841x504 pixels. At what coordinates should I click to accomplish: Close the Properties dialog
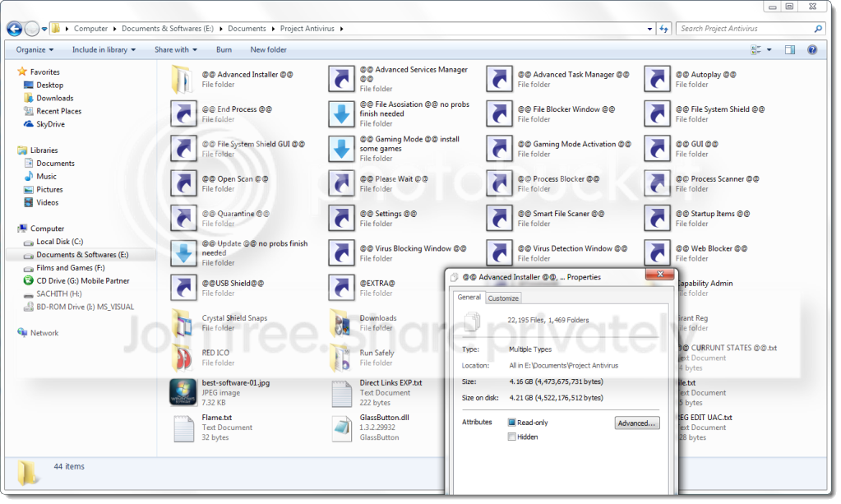[659, 274]
